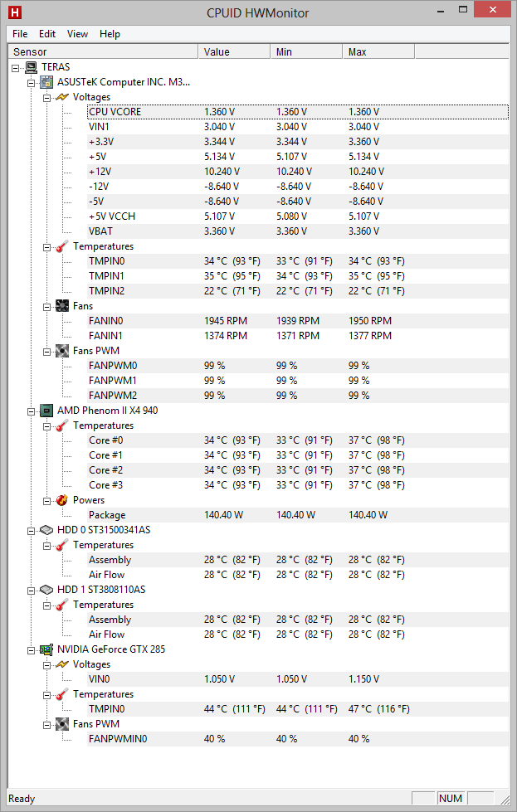Click the Sensor column header

(103, 51)
